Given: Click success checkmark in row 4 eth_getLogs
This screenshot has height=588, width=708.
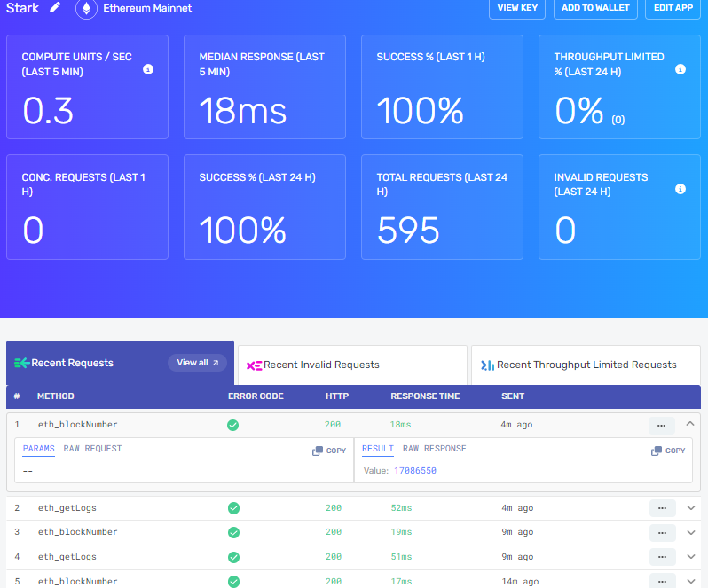Looking at the screenshot, I should (233, 557).
